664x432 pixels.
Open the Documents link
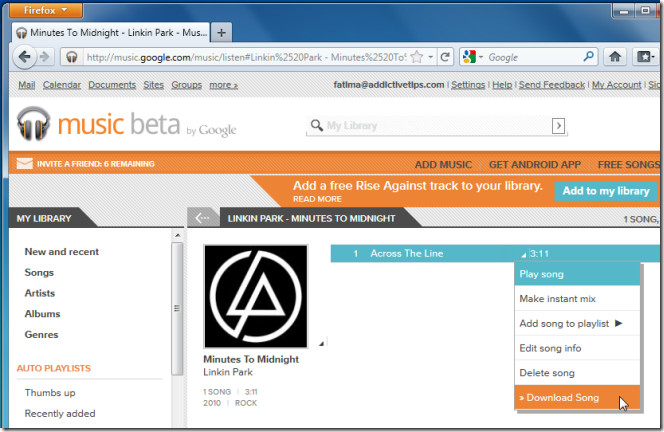(x=112, y=85)
